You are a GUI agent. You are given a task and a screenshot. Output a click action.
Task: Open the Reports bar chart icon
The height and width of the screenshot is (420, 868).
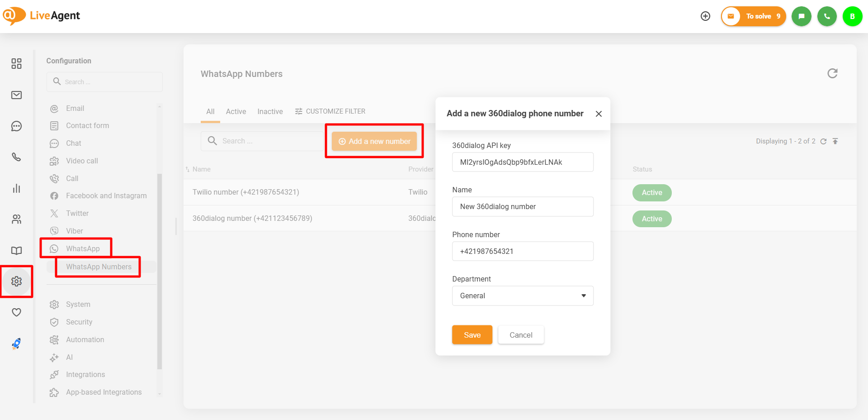(16, 188)
